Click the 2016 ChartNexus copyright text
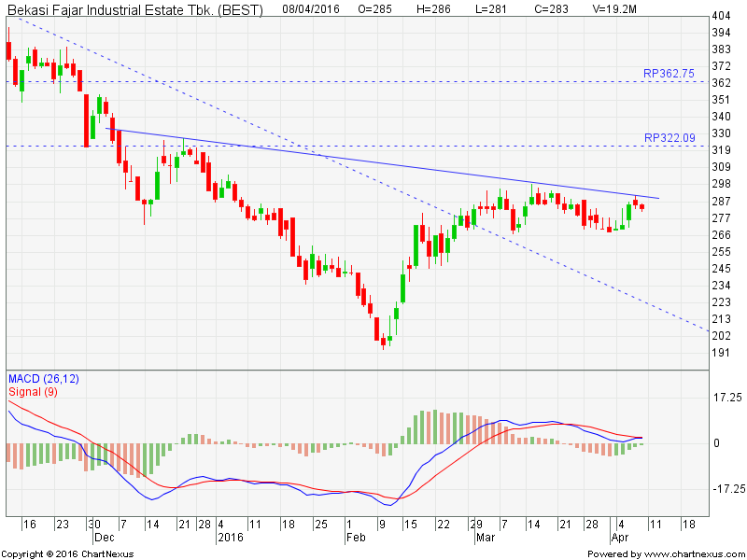Image resolution: width=747 pixels, height=560 pixels. tap(67, 553)
